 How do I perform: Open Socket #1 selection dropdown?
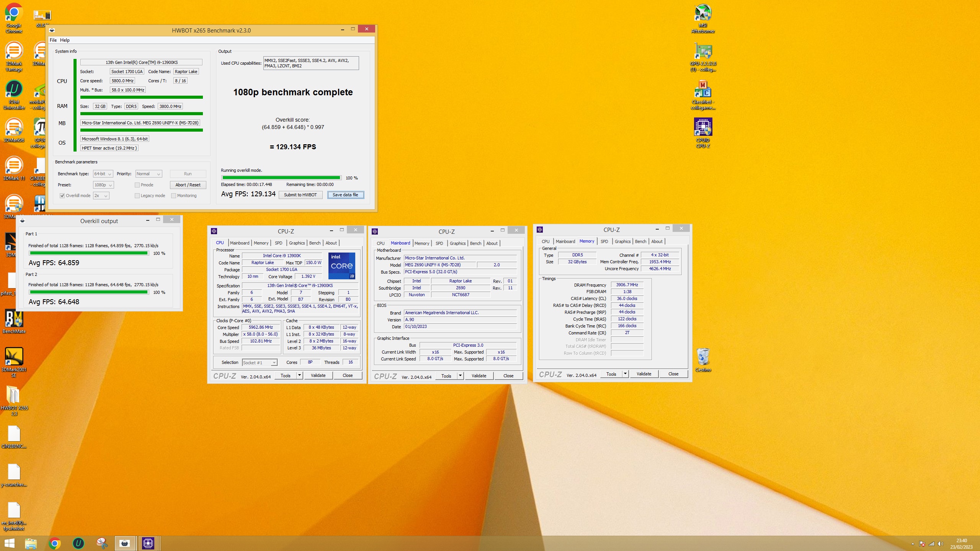(x=260, y=362)
